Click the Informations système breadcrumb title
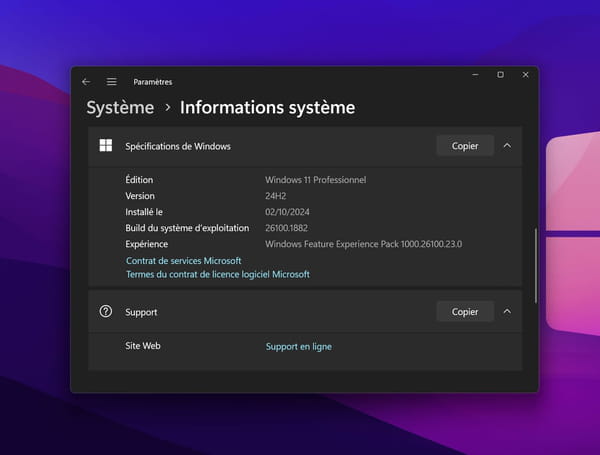Viewport: 600px width, 455px height. click(267, 108)
